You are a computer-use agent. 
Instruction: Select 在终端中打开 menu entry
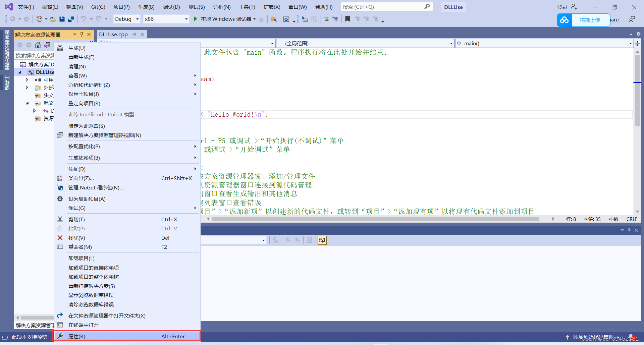127,325
